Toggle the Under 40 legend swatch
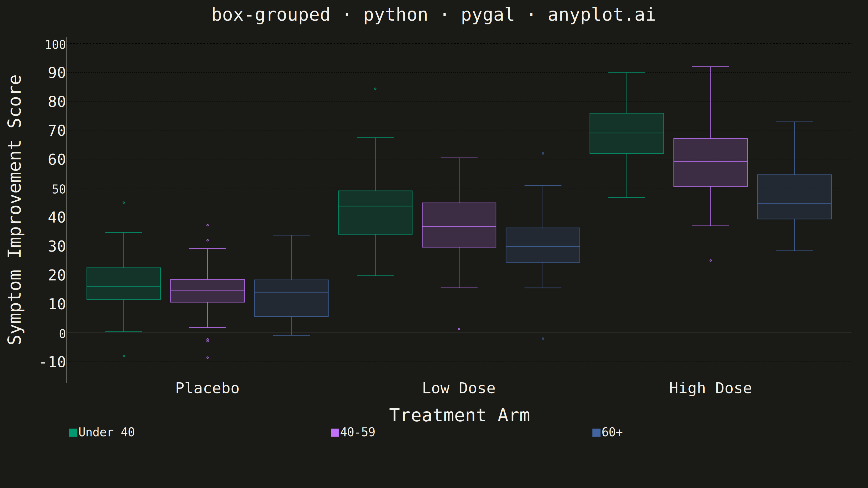 click(73, 432)
